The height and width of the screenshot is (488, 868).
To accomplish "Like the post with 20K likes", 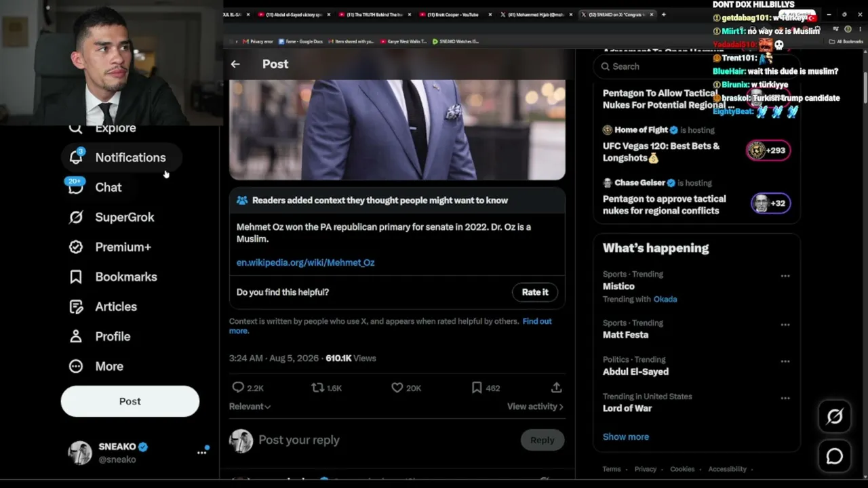I will point(397,388).
